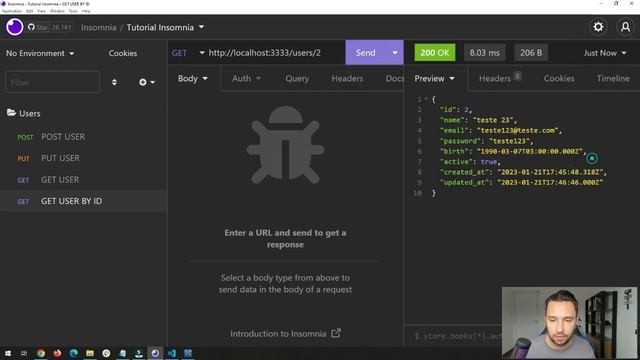640x360 pixels.
Task: Switch to the Docs tab
Action: pyautogui.click(x=394, y=78)
